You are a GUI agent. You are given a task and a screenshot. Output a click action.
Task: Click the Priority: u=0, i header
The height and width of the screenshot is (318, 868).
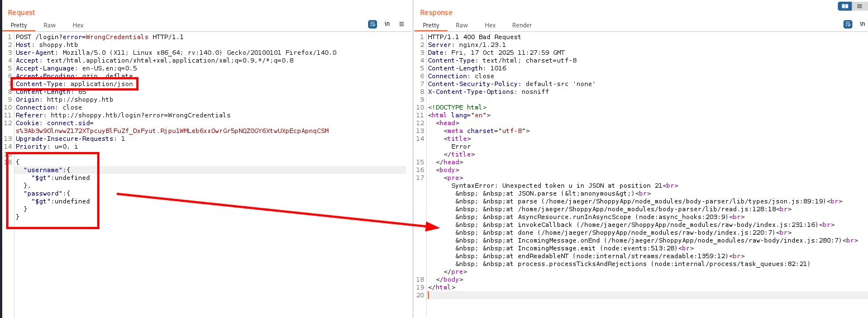47,146
